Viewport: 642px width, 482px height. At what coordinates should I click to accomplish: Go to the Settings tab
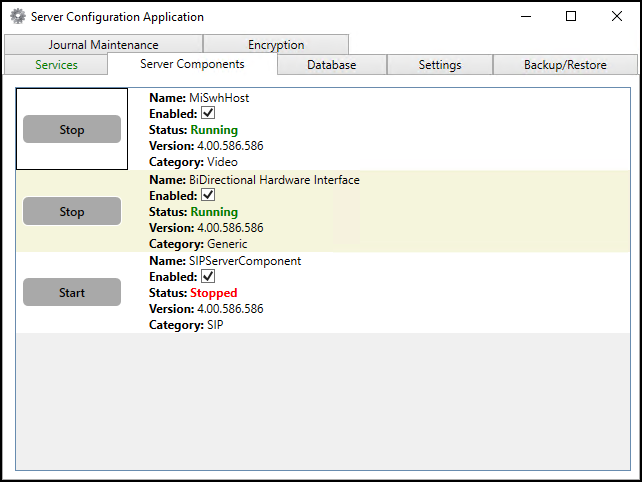click(x=440, y=65)
